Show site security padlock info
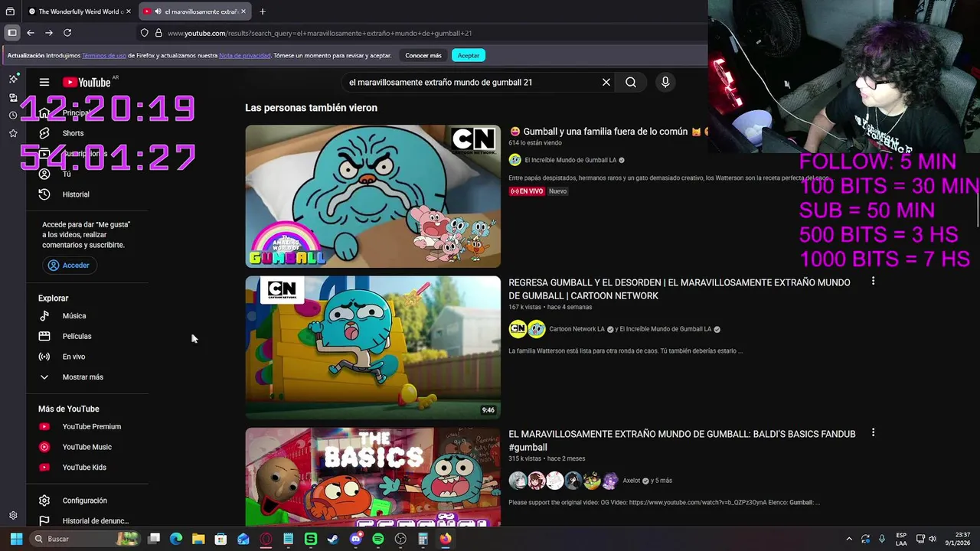Viewport: 980px width, 551px height. (x=158, y=33)
